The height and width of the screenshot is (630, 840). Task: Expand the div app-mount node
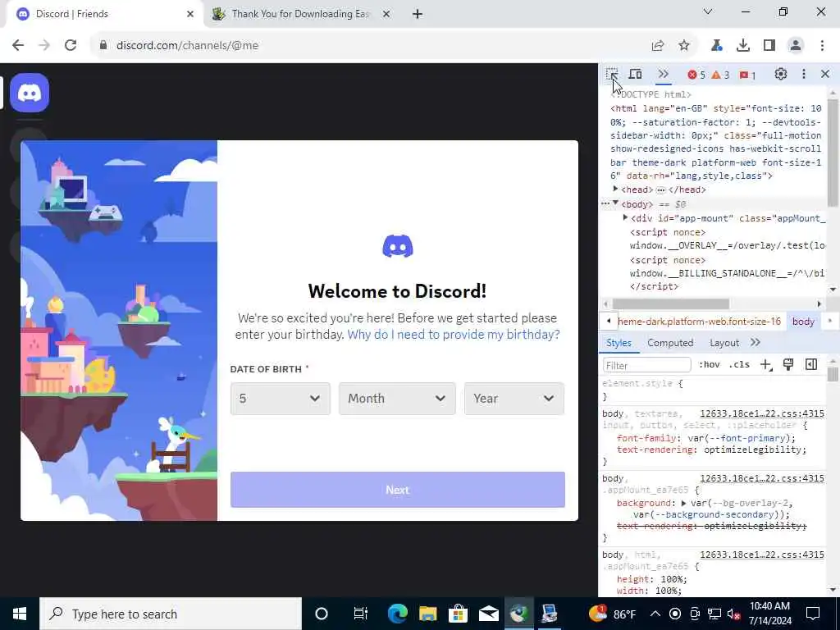click(x=625, y=217)
